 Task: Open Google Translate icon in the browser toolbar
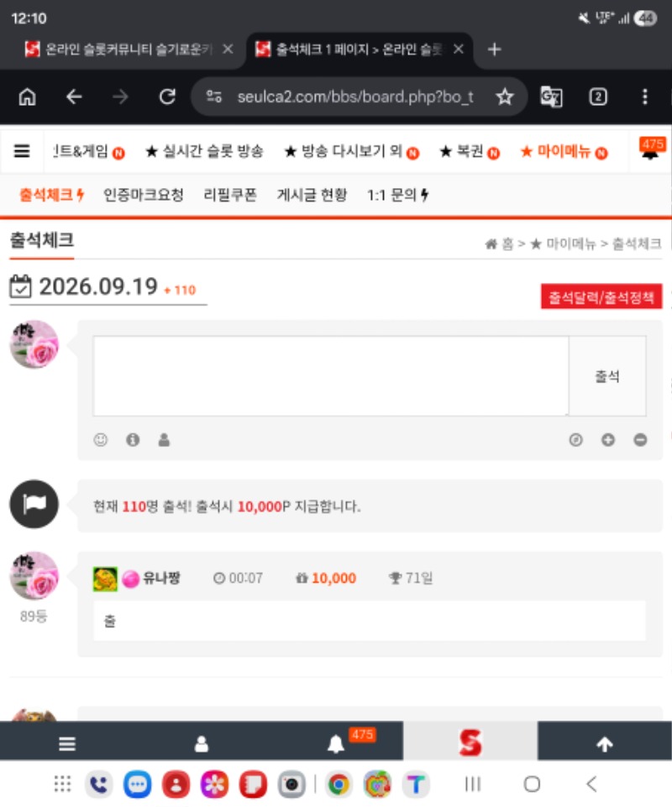point(551,97)
